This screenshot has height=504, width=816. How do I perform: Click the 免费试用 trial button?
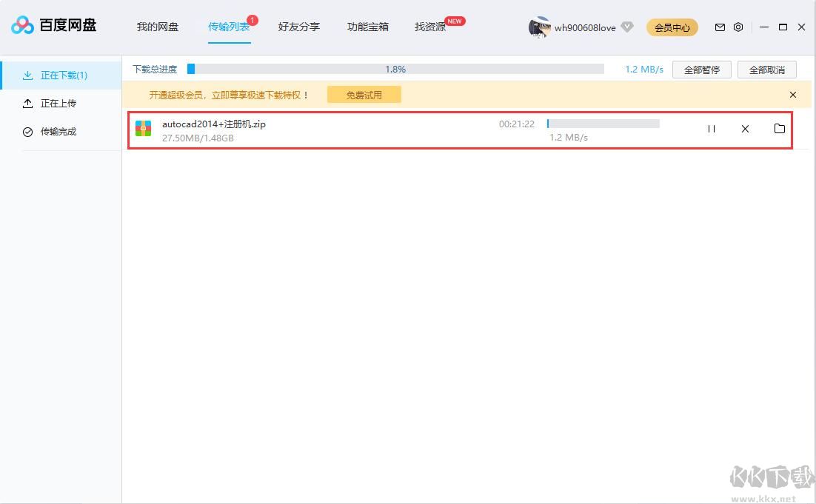[x=364, y=95]
